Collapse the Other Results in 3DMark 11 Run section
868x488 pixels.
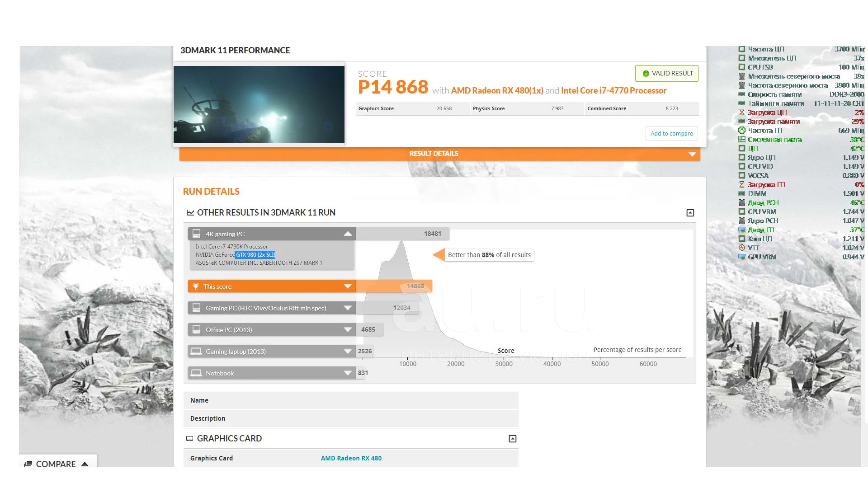(x=690, y=213)
